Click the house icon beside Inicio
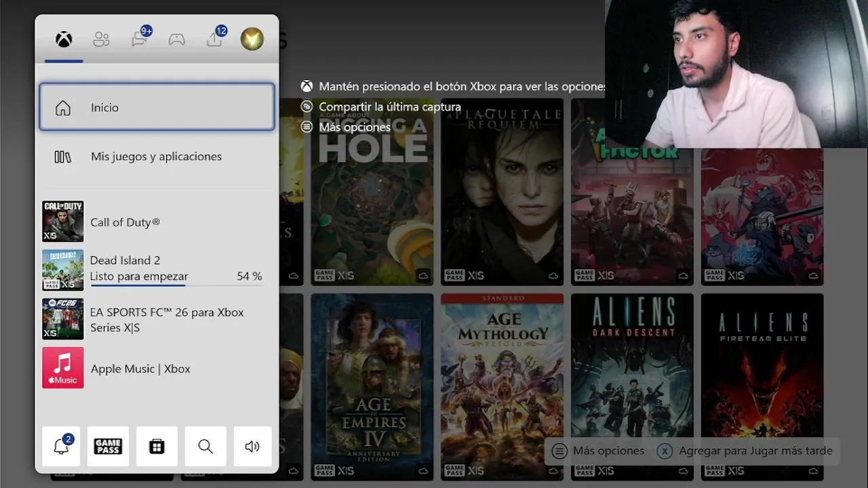This screenshot has width=868, height=488. point(63,108)
